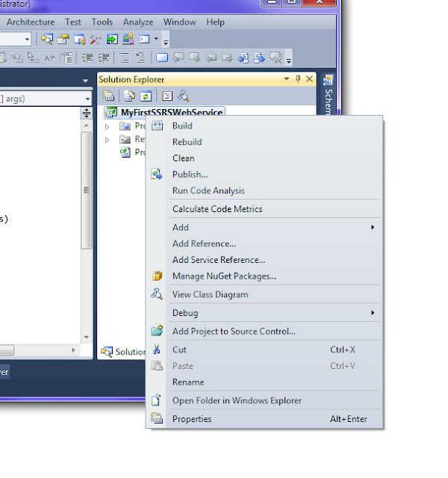Click View Code icon in Solution Explorer toolbar
The height and width of the screenshot is (478, 448).
pos(167,96)
